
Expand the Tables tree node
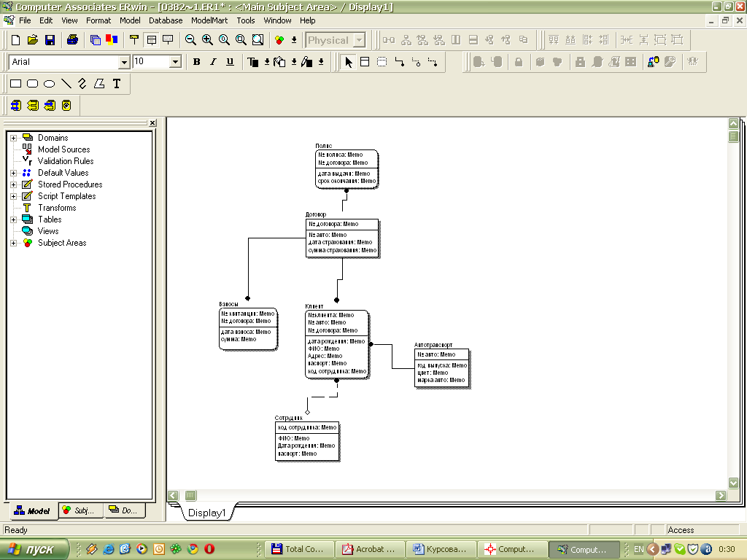[13, 220]
